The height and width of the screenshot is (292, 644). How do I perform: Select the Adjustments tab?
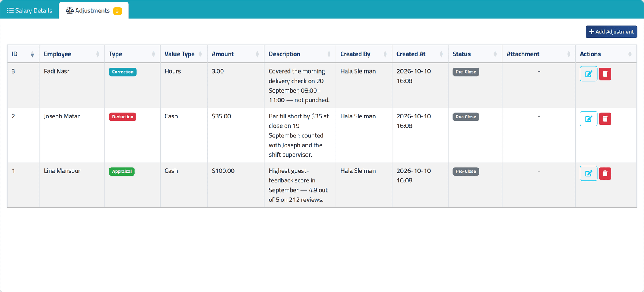pos(94,10)
